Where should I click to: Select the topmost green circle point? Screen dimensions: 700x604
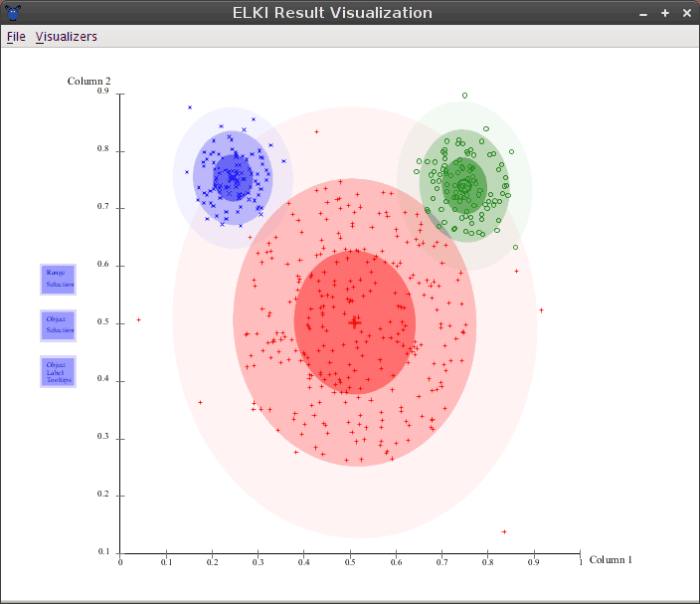[x=464, y=96]
